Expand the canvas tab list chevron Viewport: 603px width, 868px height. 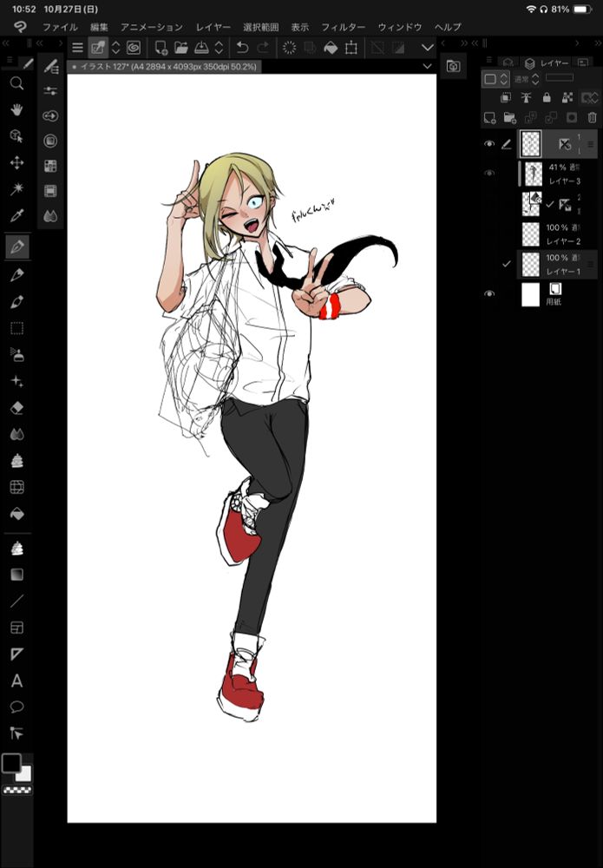[427, 67]
